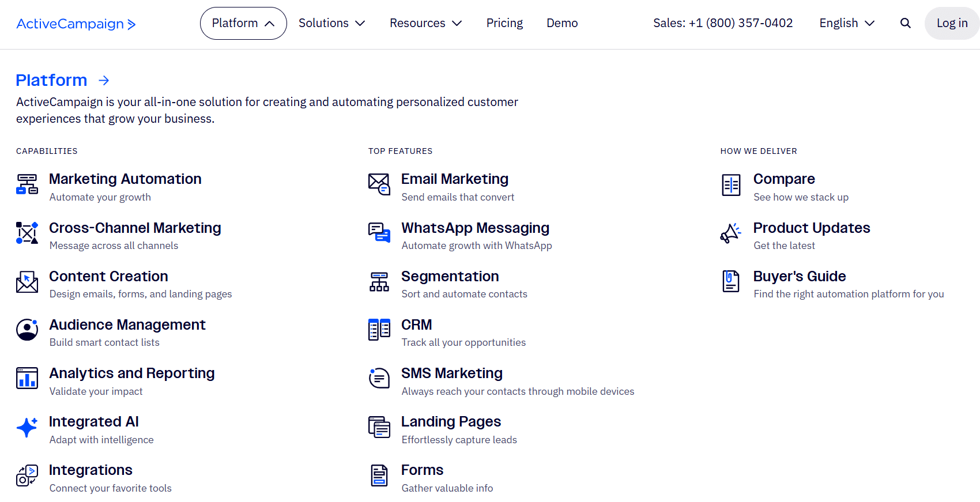Open the English language selector
980x502 pixels.
tap(847, 23)
